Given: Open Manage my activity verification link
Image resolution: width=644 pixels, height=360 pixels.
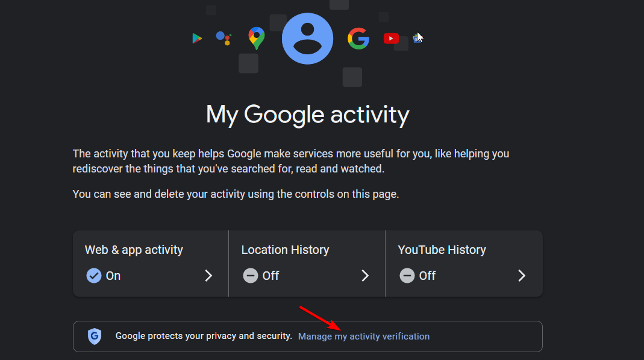Looking at the screenshot, I should 364,336.
